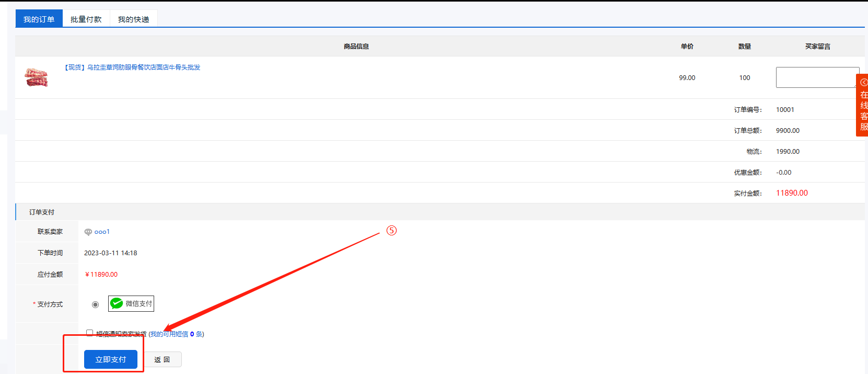Switch to the 批量付款 tab
The image size is (868, 374).
pyautogui.click(x=86, y=19)
